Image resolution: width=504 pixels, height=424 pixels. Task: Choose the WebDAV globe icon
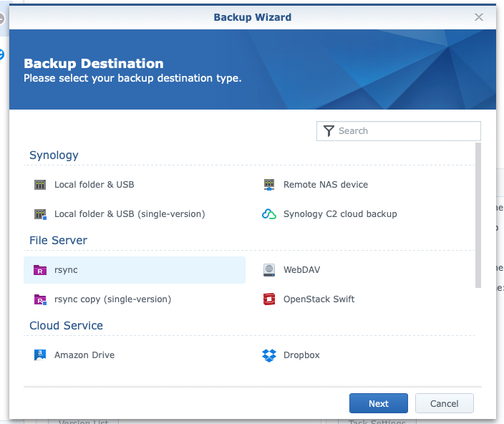269,270
